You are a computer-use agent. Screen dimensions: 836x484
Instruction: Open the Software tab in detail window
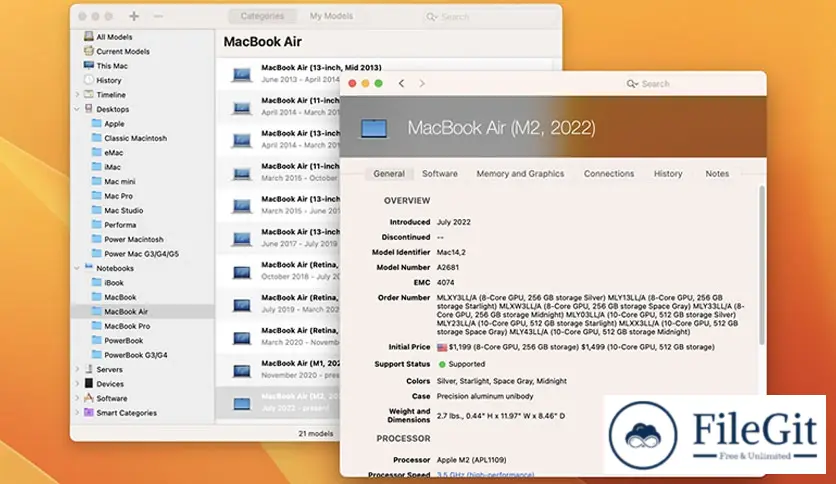click(440, 173)
